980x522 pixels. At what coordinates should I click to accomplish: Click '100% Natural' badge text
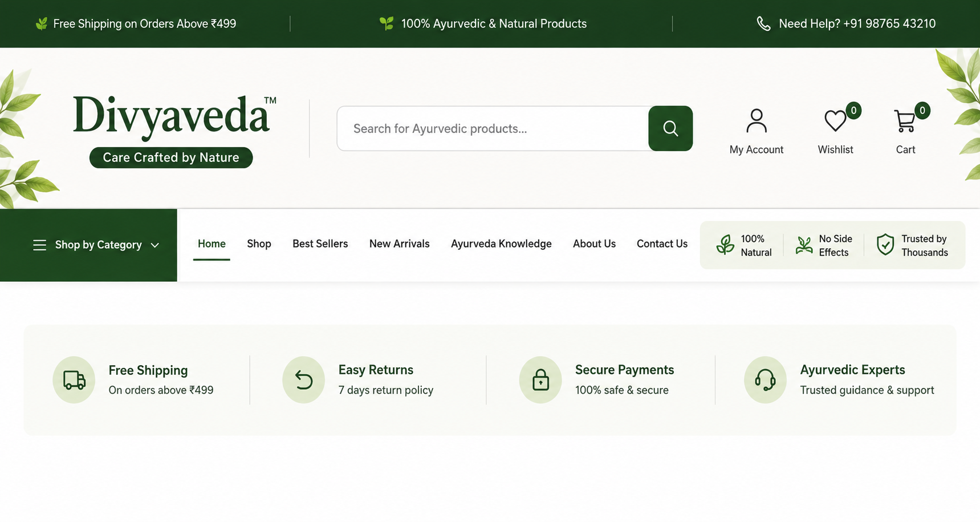[756, 245]
